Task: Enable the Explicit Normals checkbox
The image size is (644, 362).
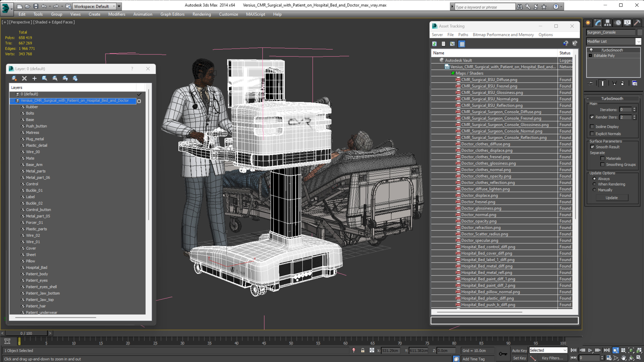Action: point(592,133)
